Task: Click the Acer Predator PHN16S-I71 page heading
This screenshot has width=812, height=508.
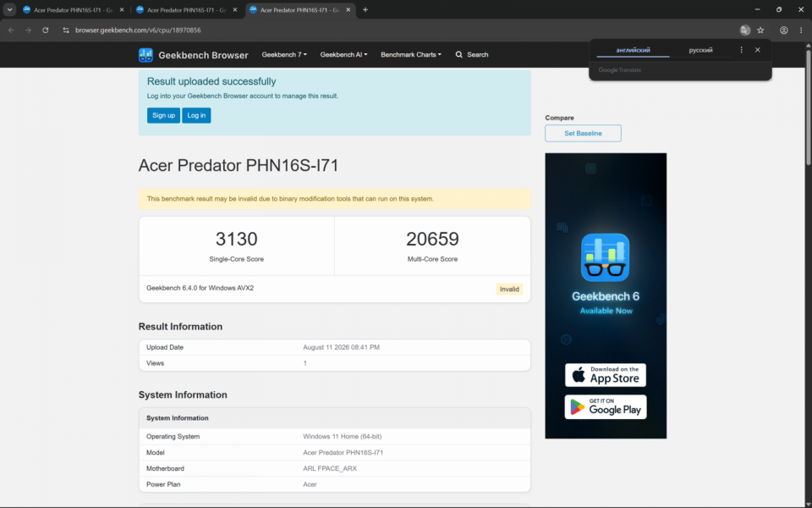Action: tap(239, 165)
